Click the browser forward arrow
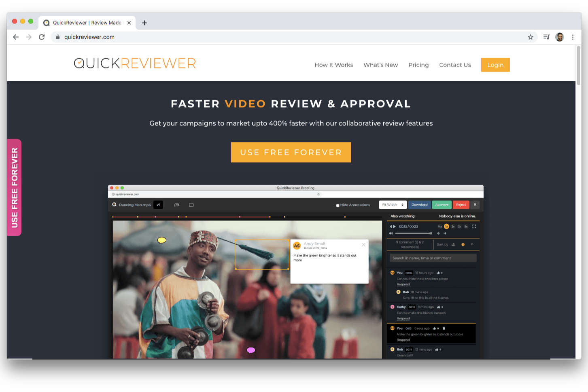 click(x=29, y=37)
